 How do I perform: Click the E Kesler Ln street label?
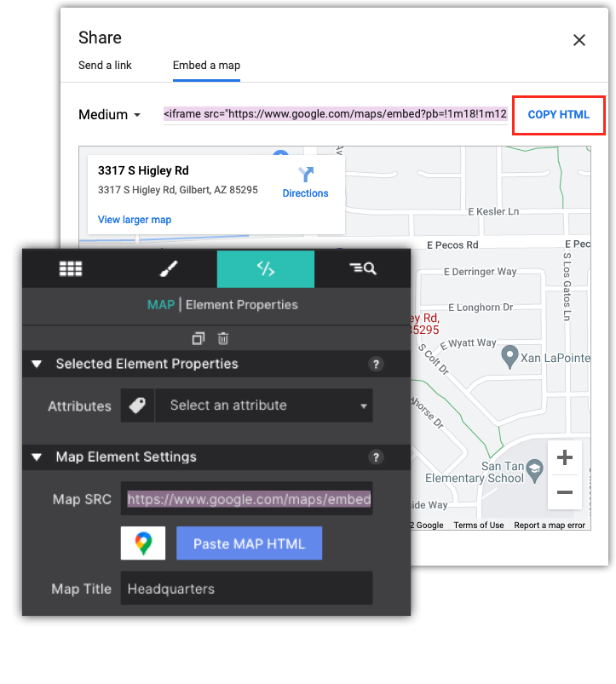pos(493,211)
